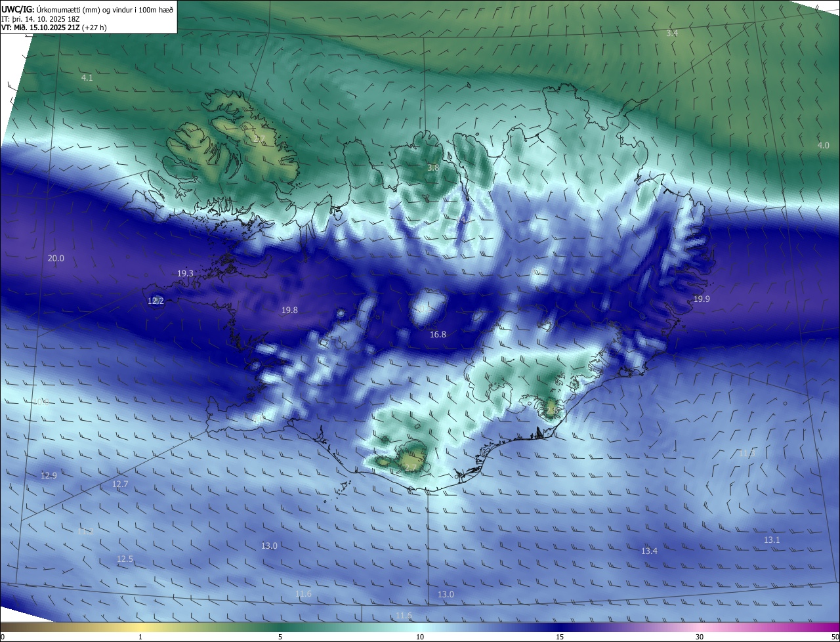Click the 19.3 value label on the map
This screenshot has width=840, height=642.
(x=185, y=273)
